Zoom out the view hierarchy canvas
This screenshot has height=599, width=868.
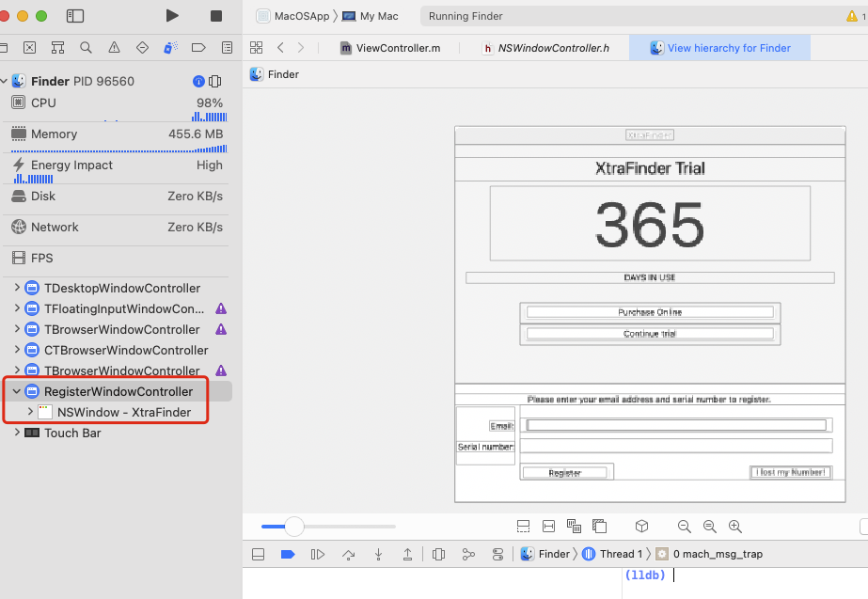685,527
